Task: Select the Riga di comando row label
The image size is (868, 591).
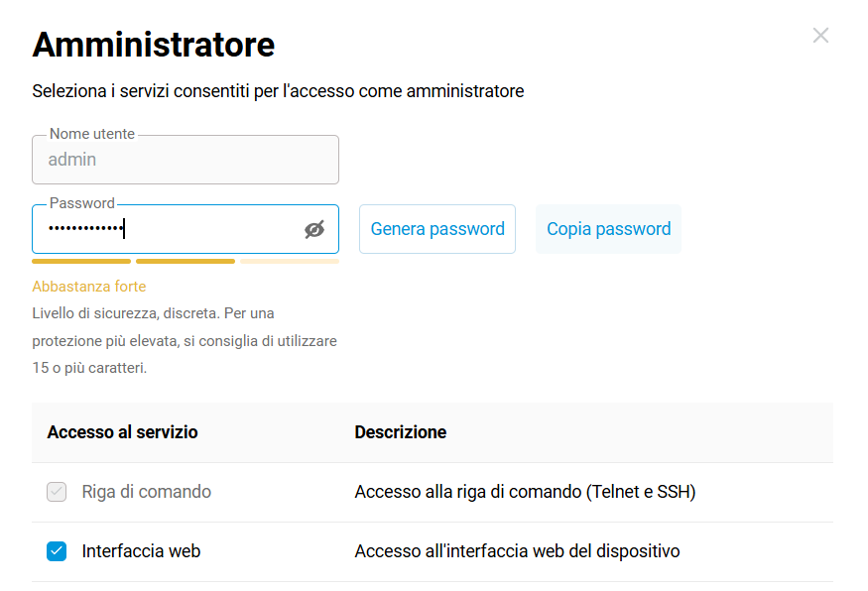Action: (146, 492)
